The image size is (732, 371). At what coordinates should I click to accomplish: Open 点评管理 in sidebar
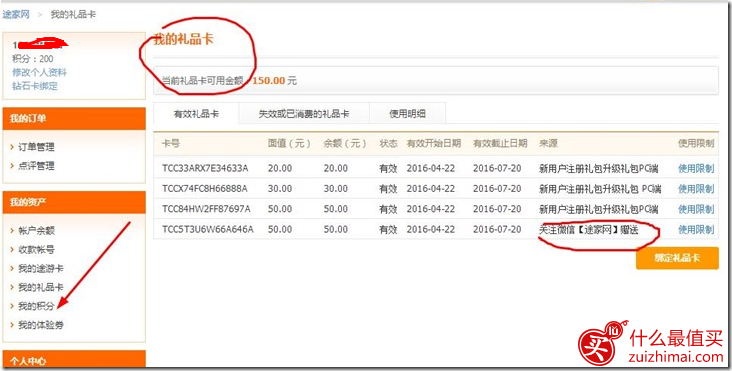tap(36, 166)
